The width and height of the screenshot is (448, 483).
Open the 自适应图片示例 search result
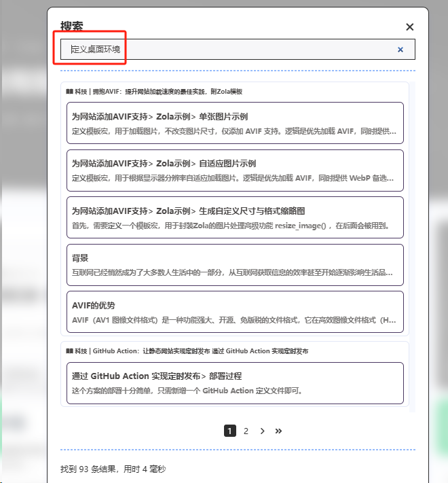coord(235,170)
